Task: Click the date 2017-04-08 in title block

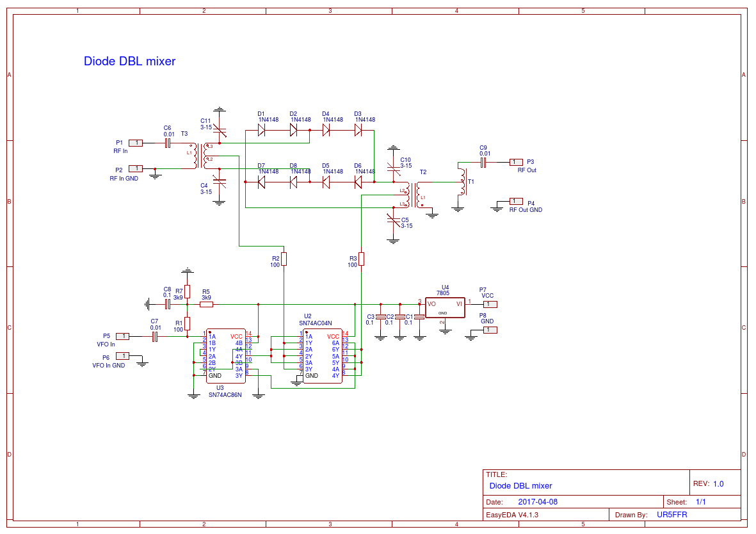Action: 538,502
